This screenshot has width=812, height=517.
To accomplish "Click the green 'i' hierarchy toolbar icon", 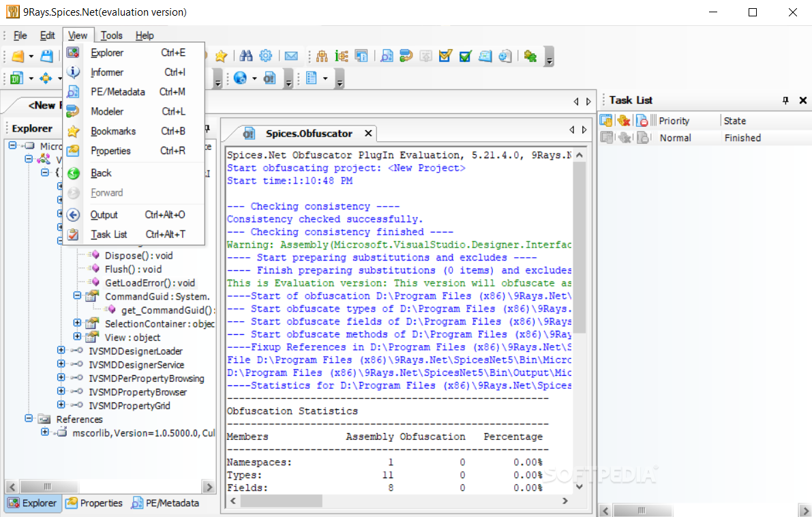I will pos(342,56).
